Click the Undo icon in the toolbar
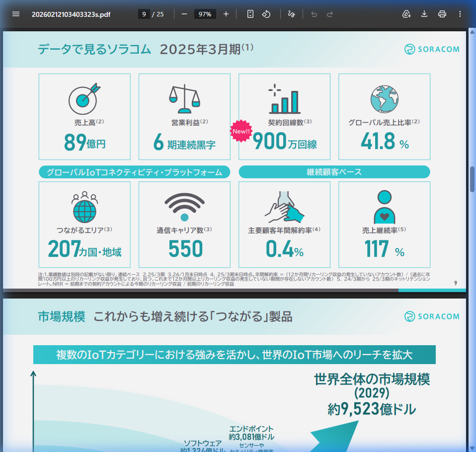This screenshot has height=452, width=476. point(314,14)
